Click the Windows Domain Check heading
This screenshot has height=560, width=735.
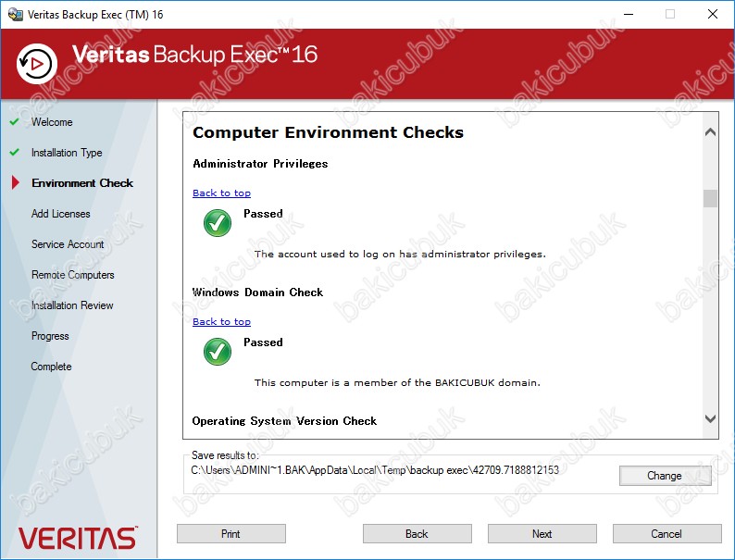pos(258,292)
